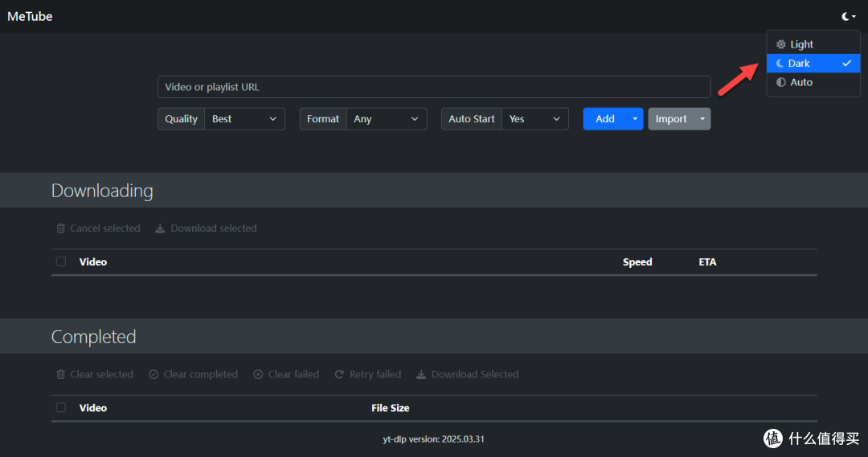This screenshot has width=868, height=457.
Task: Click the yt-dlp version text in footer
Action: click(433, 439)
